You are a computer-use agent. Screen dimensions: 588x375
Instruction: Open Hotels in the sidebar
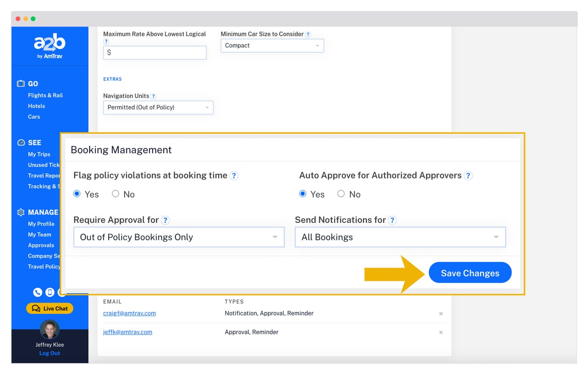click(x=36, y=106)
